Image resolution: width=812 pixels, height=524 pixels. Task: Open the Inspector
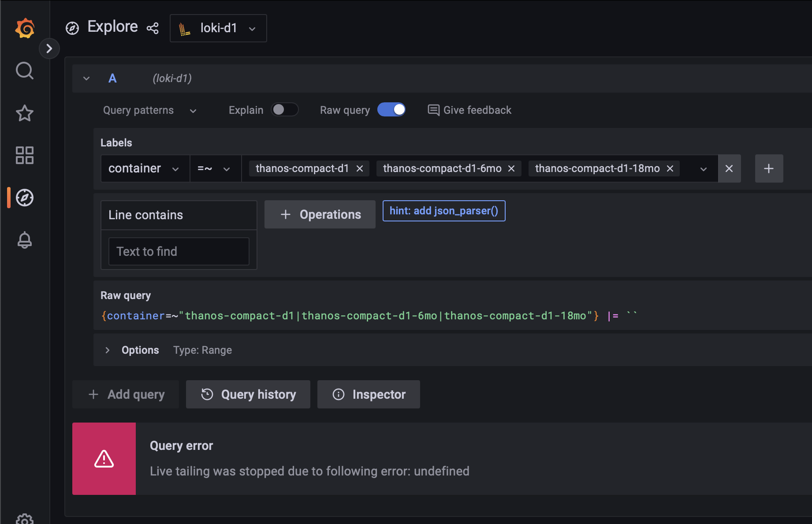point(369,394)
